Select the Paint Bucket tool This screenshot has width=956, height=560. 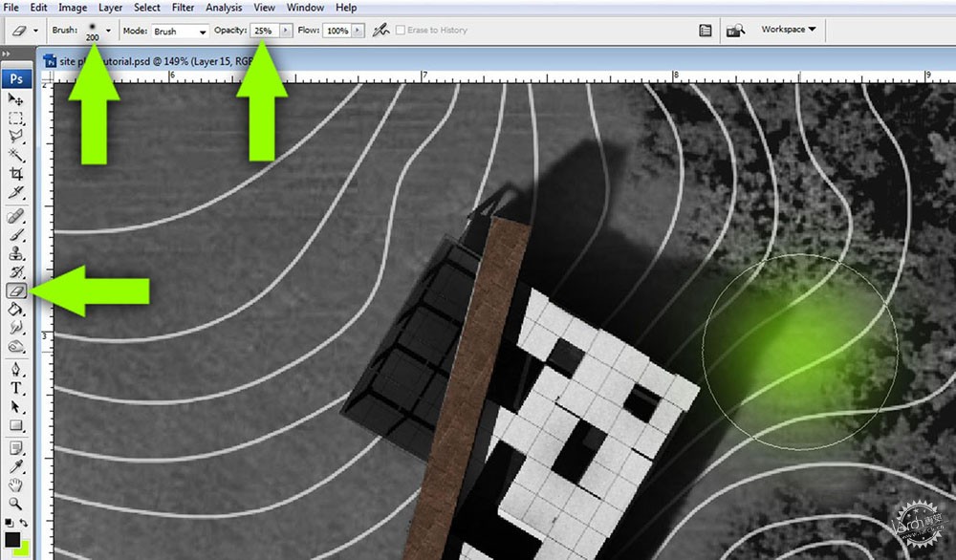click(x=16, y=310)
